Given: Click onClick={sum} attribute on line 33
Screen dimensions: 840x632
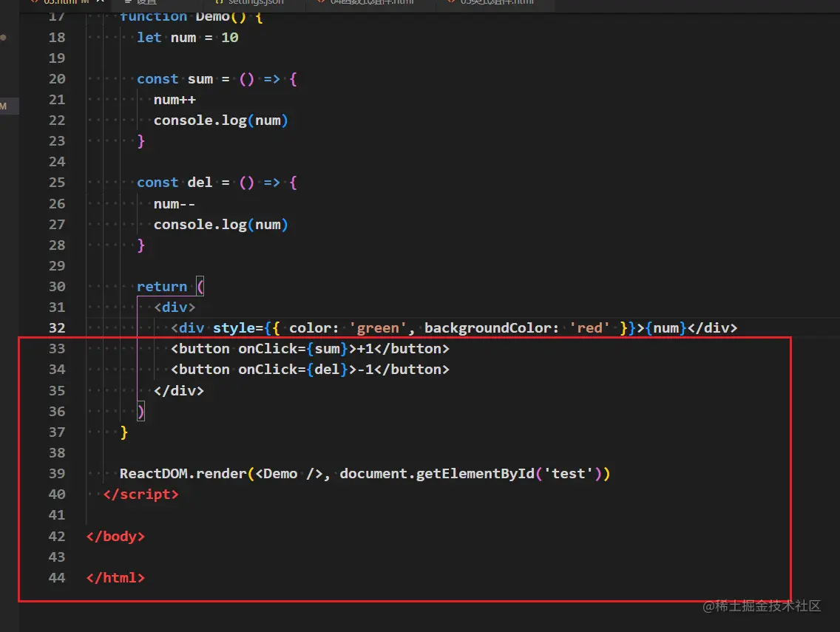Looking at the screenshot, I should point(293,349).
